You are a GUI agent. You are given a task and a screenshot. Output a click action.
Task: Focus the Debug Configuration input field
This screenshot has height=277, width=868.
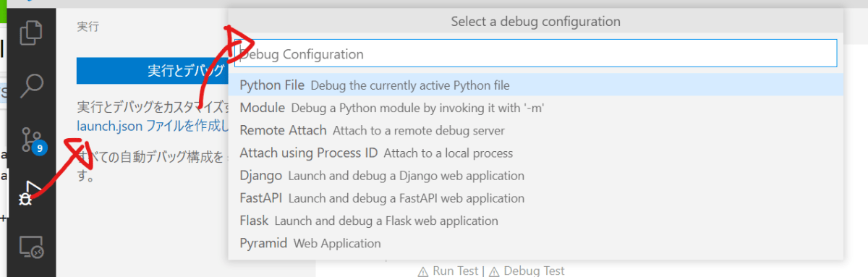(x=535, y=54)
